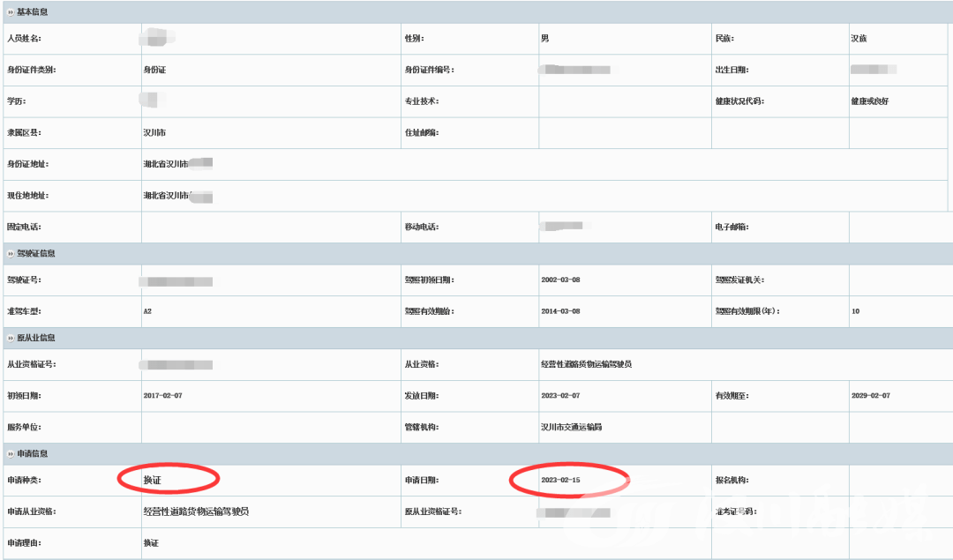Image resolution: width=953 pixels, height=560 pixels.
Task: Click the 驾照初领日期 value 2002-03-08
Action: click(560, 280)
